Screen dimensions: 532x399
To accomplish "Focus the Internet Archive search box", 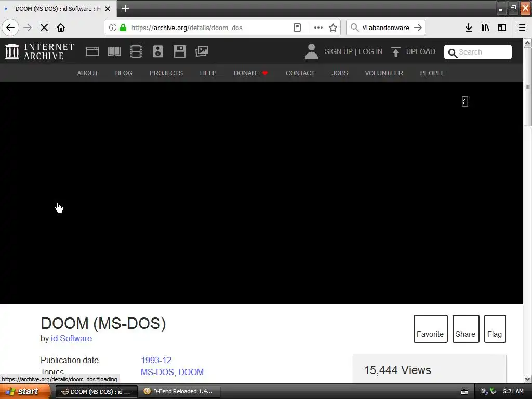I will [478, 52].
